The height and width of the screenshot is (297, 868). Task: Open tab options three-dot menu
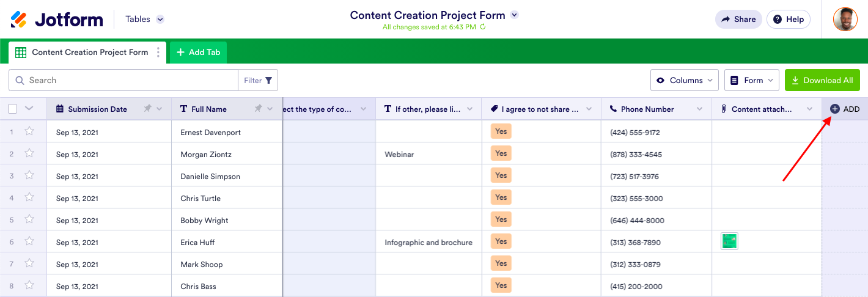coord(158,53)
